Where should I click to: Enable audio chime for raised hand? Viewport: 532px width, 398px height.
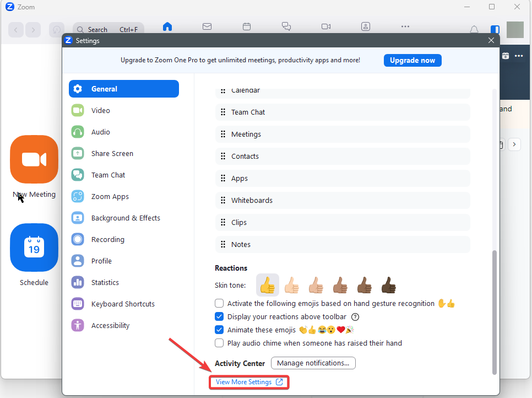point(219,343)
